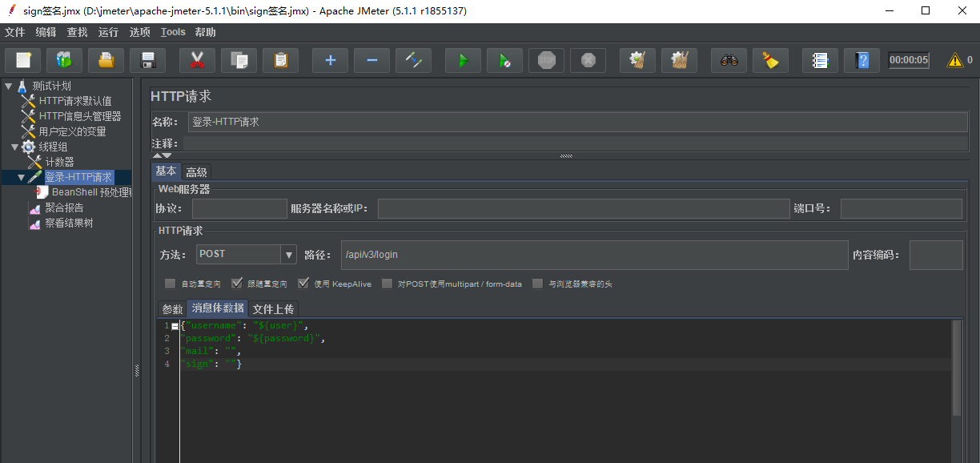Shutdown test threads icon

coord(588,60)
